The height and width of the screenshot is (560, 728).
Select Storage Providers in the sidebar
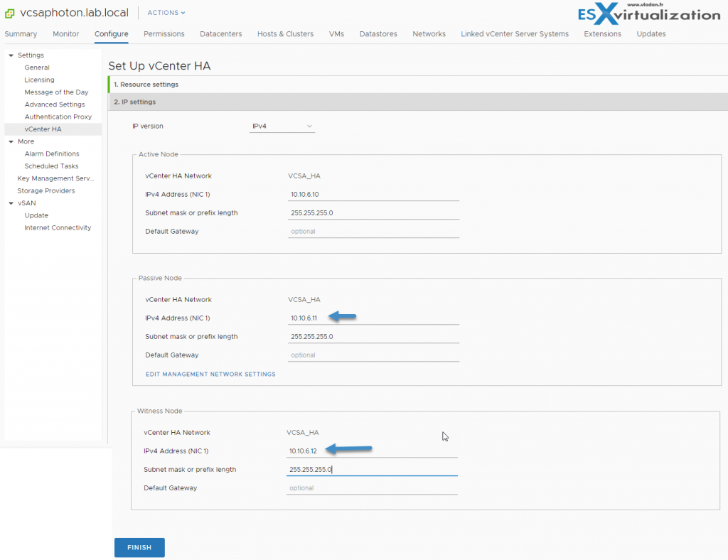click(46, 190)
